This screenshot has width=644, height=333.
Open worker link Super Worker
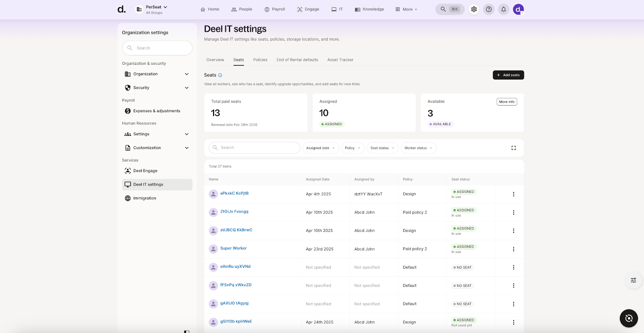click(x=233, y=248)
